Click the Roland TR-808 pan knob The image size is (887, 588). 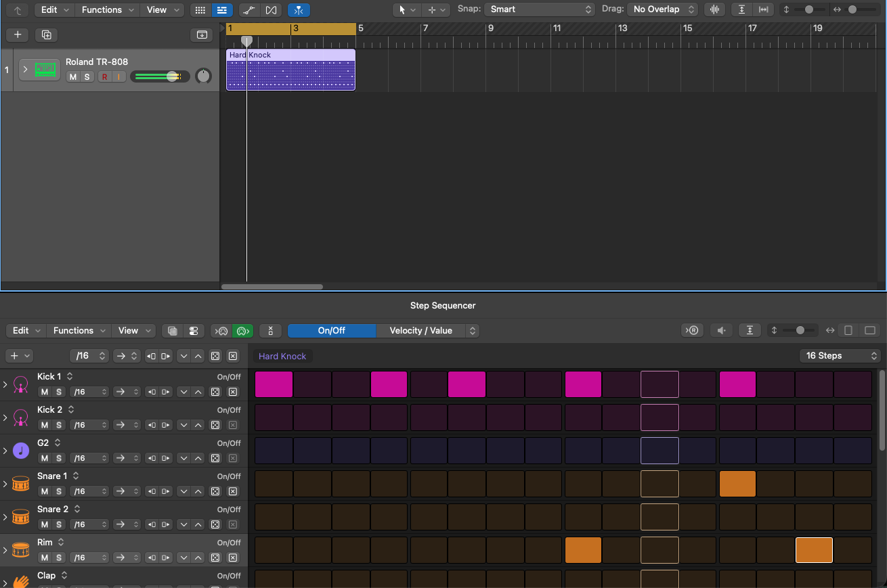coord(203,76)
